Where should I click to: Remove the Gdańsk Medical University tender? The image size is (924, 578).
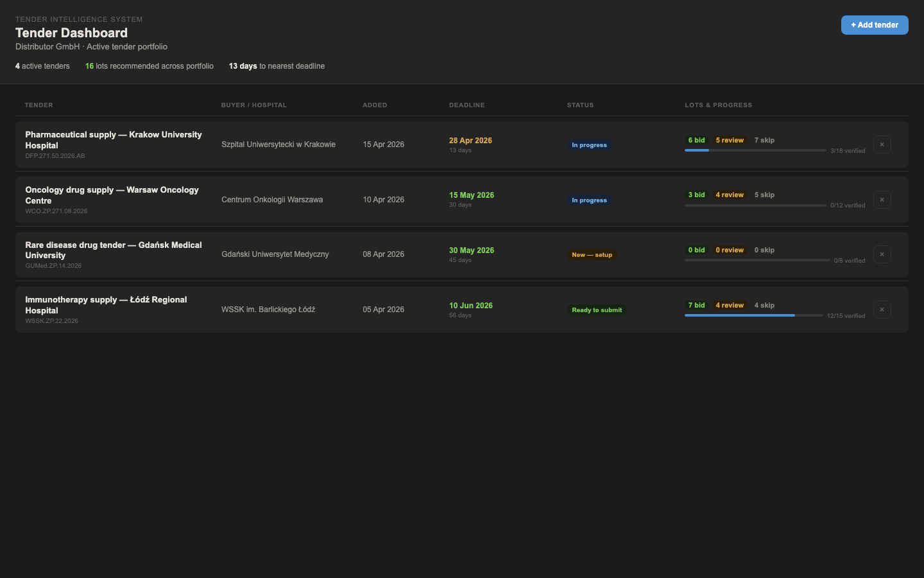(x=882, y=254)
